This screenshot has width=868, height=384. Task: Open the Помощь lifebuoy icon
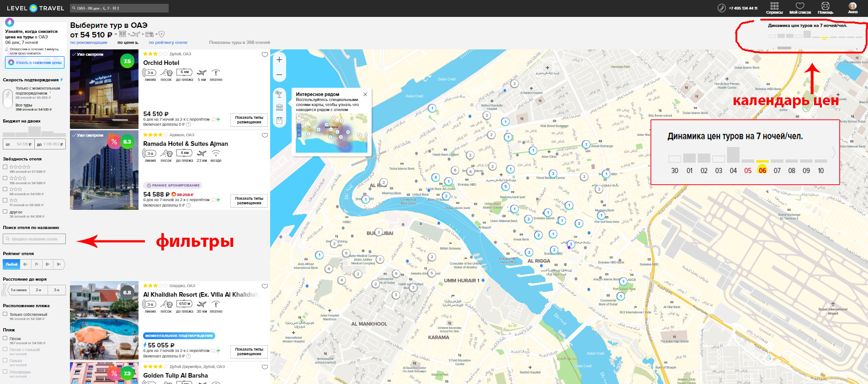click(825, 6)
